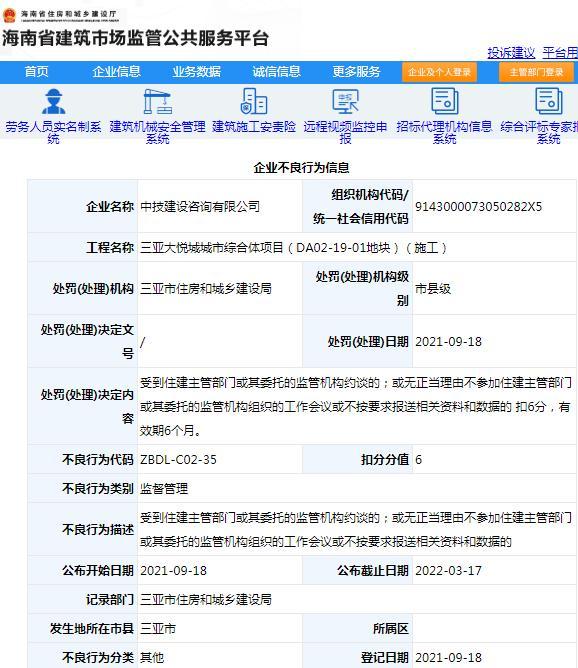Click the 公布开始日期 value 2021-09-18

point(173,570)
